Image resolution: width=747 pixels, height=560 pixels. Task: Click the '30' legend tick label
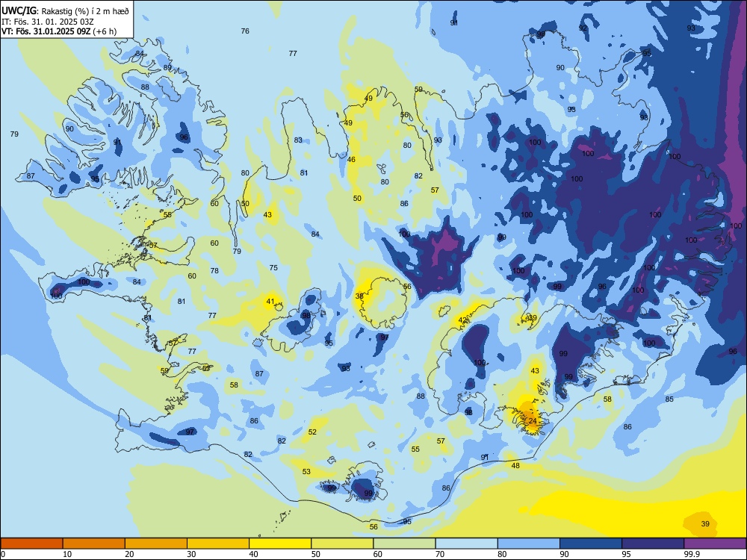pyautogui.click(x=191, y=554)
